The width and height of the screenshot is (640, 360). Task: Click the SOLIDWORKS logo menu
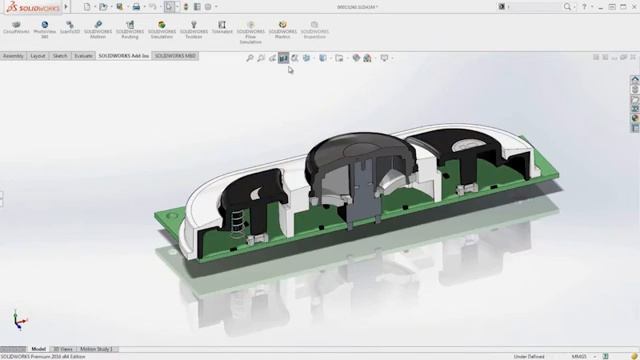coord(33,7)
